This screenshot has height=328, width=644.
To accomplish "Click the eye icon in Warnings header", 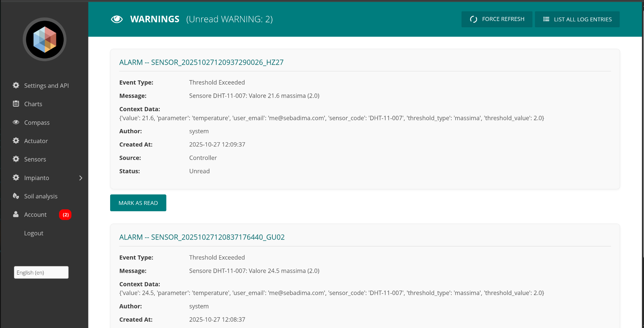I will click(117, 19).
